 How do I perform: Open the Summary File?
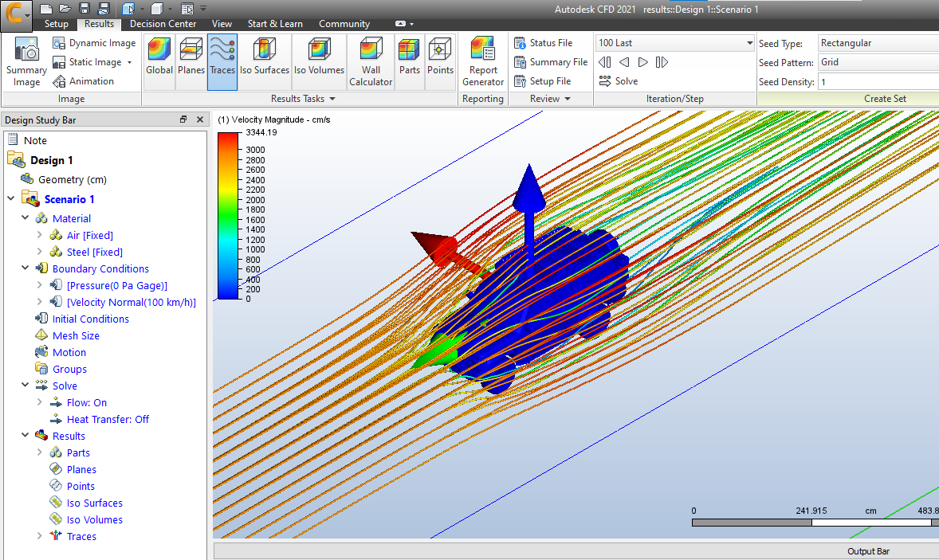coord(551,62)
